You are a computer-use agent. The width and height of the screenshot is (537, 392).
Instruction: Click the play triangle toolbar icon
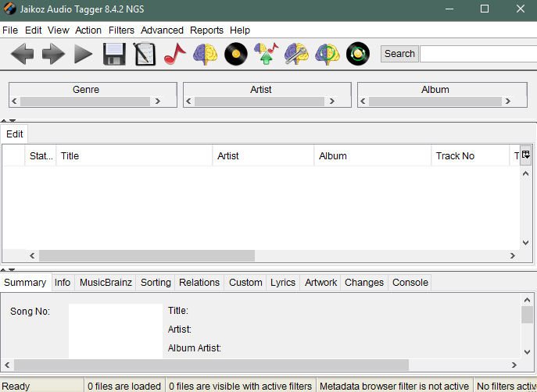click(83, 54)
